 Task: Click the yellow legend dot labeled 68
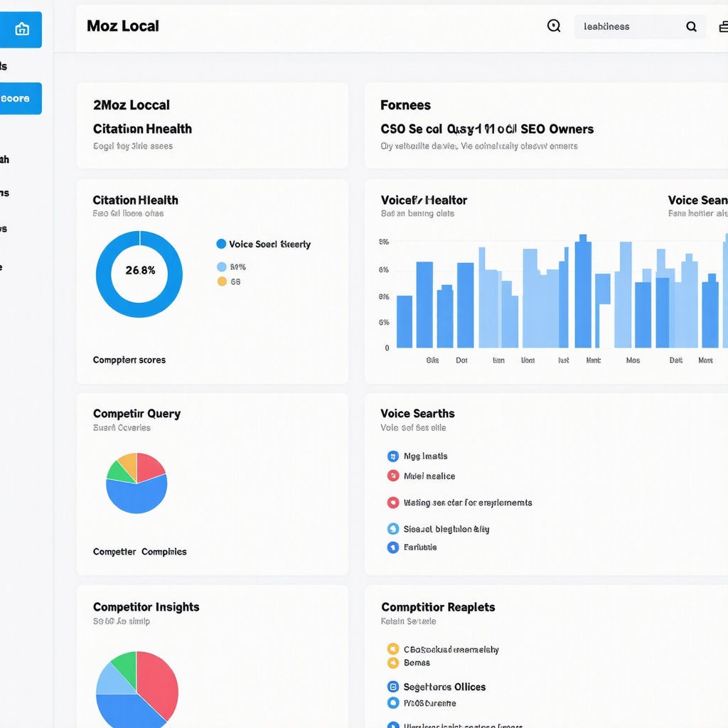222,282
